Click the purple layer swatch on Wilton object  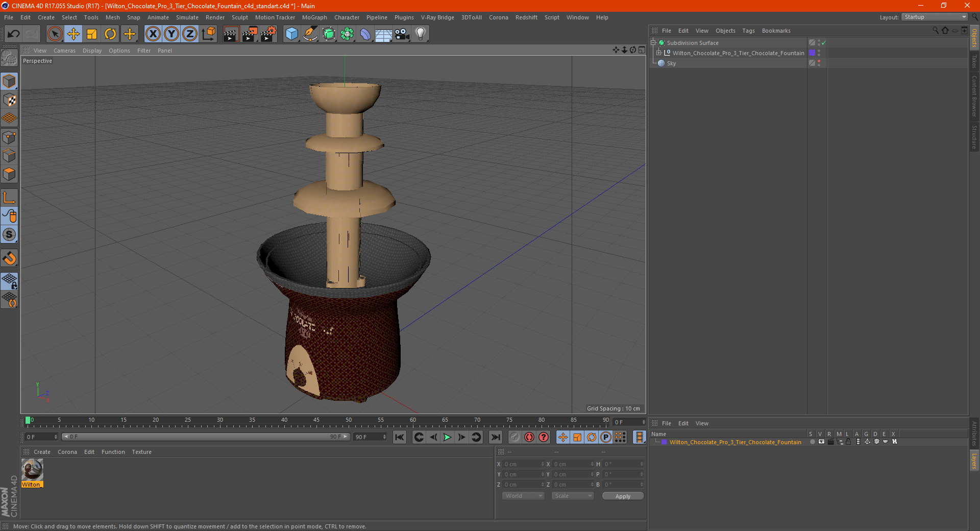(x=812, y=53)
